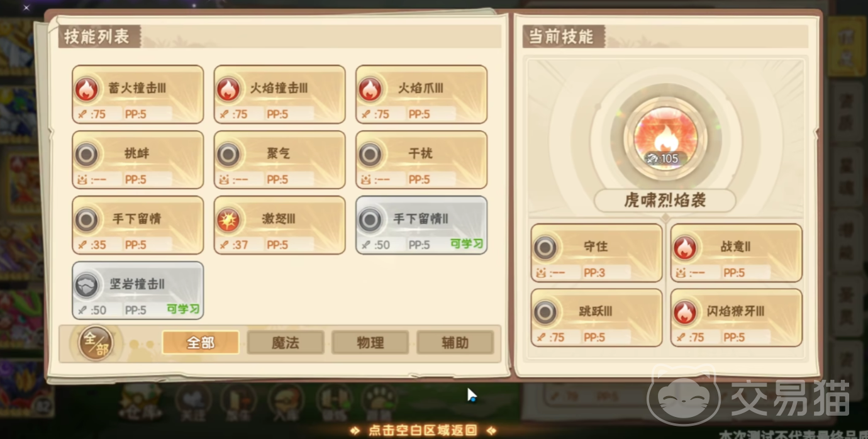The width and height of the screenshot is (868, 439).
Task: Select the 干扰 skill card
Action: pos(421,160)
